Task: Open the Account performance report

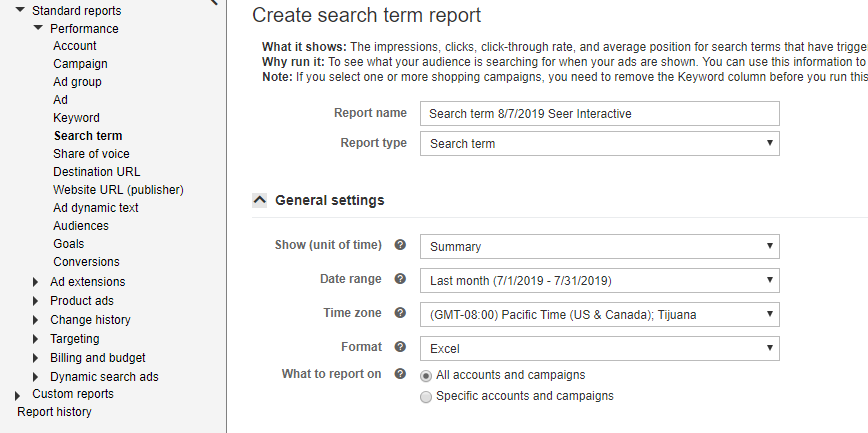Action: [x=75, y=46]
